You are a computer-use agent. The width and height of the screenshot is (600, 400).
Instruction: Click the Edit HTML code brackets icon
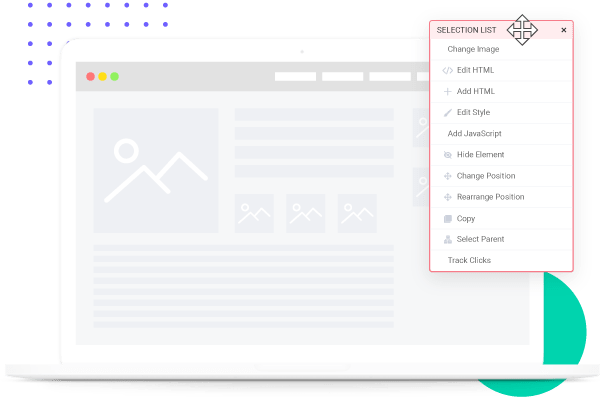(x=447, y=70)
